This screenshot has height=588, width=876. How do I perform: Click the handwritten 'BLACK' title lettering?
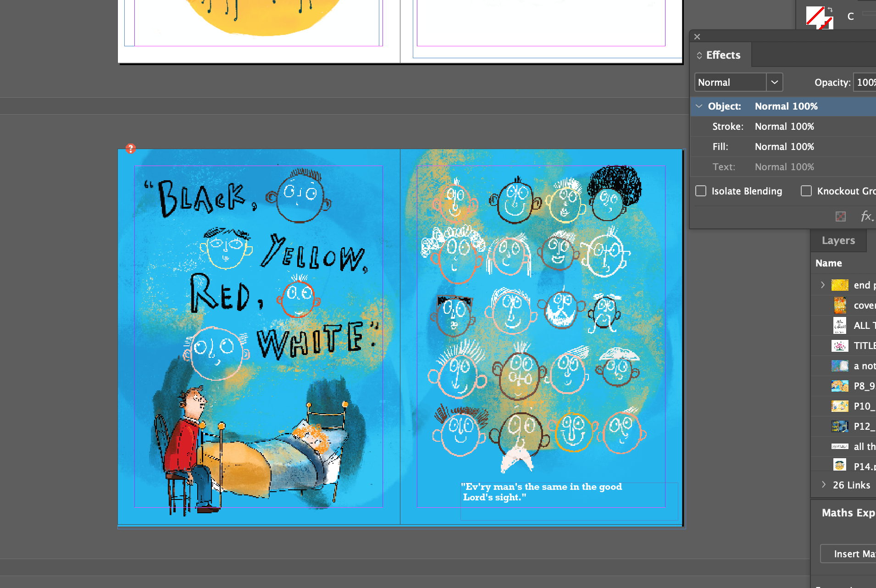pos(202,198)
